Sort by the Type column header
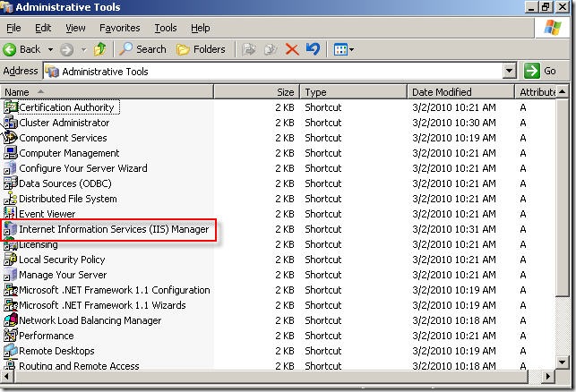 (x=353, y=92)
